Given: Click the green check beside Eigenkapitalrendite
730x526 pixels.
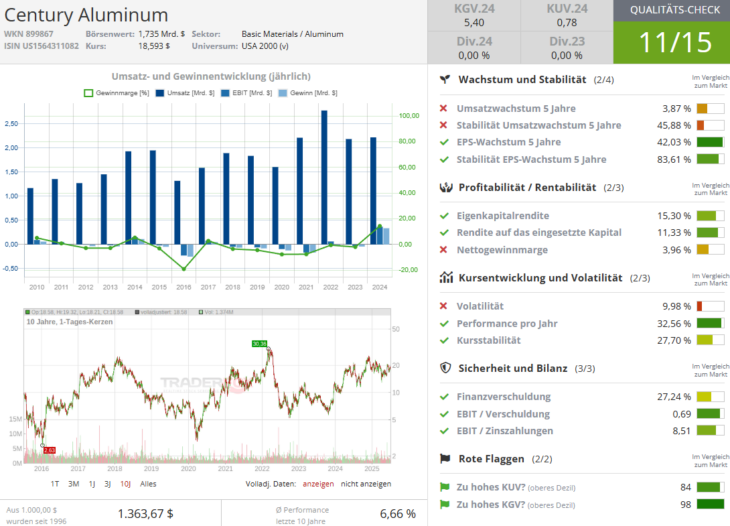Looking at the screenshot, I should 444,216.
